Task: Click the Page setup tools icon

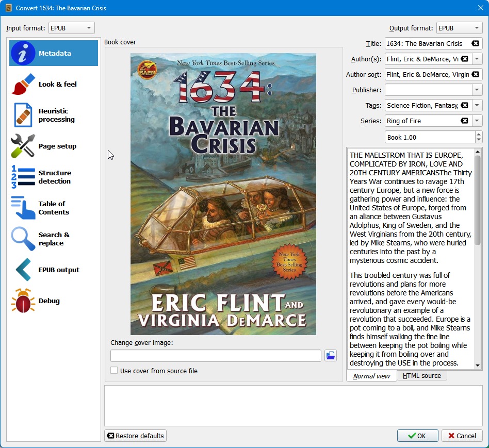Action: point(23,146)
